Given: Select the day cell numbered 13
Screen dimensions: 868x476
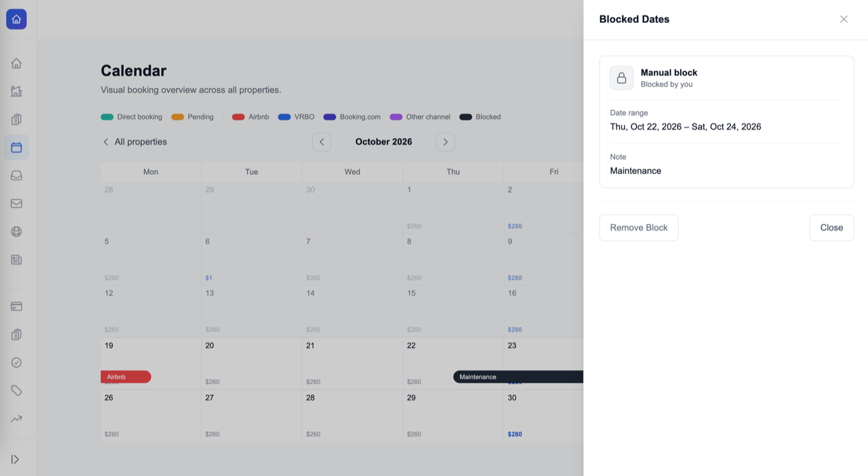Looking at the screenshot, I should 252,311.
